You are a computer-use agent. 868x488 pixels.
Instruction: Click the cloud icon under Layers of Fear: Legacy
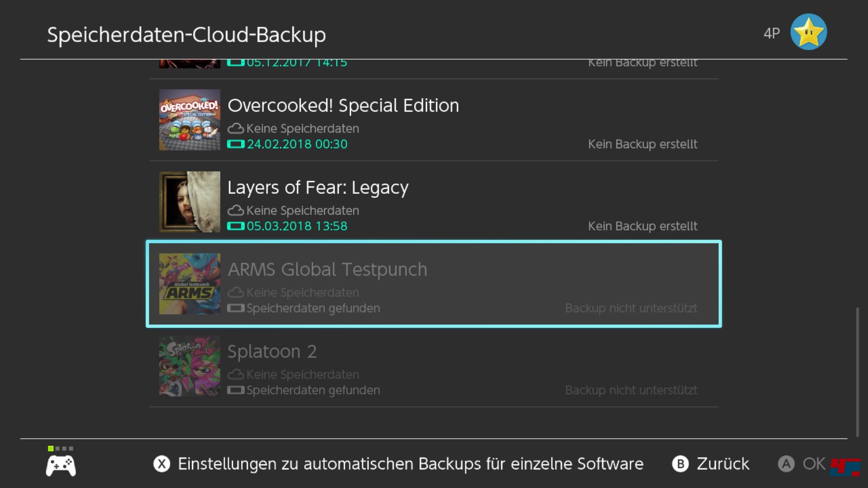235,211
